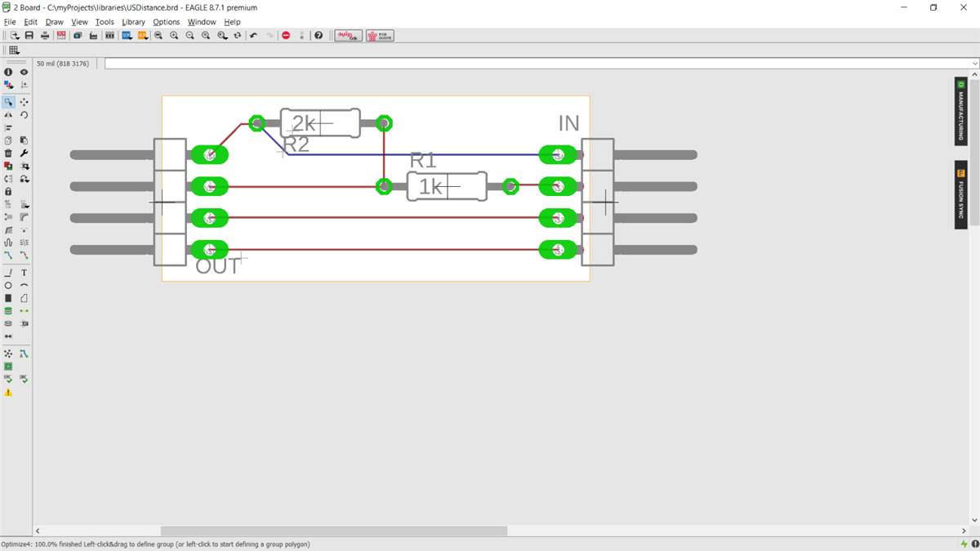Select the Show (eye) tool
This screenshot has width=980, height=551.
click(x=24, y=72)
